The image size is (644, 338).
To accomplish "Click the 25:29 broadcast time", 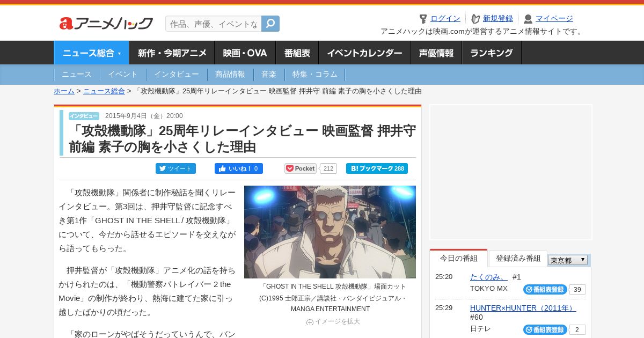I will coord(444,308).
